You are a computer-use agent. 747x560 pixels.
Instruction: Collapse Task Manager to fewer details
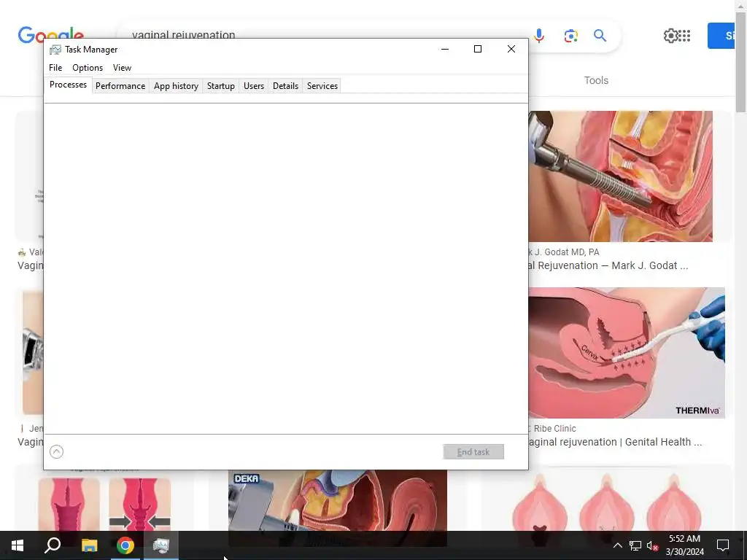(56, 451)
